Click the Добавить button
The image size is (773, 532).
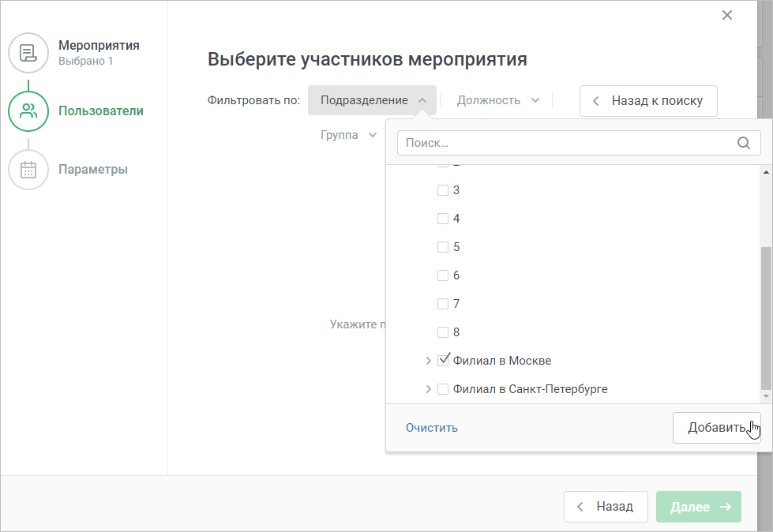pos(716,428)
